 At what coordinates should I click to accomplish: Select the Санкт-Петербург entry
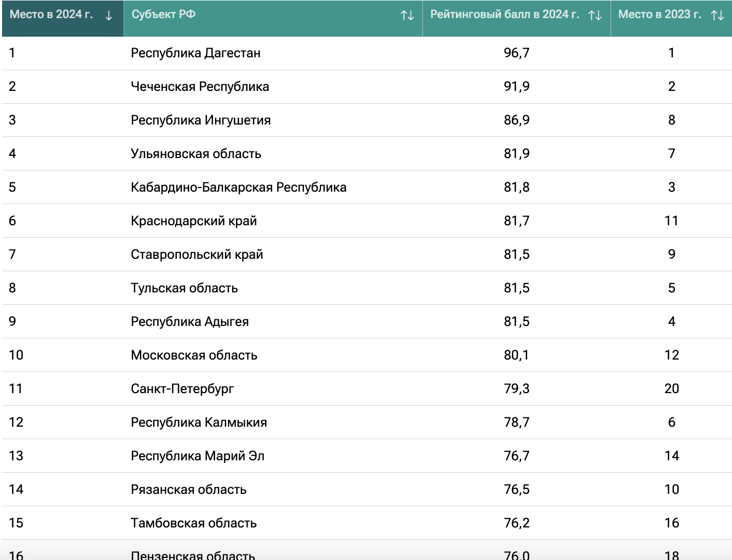(x=182, y=389)
